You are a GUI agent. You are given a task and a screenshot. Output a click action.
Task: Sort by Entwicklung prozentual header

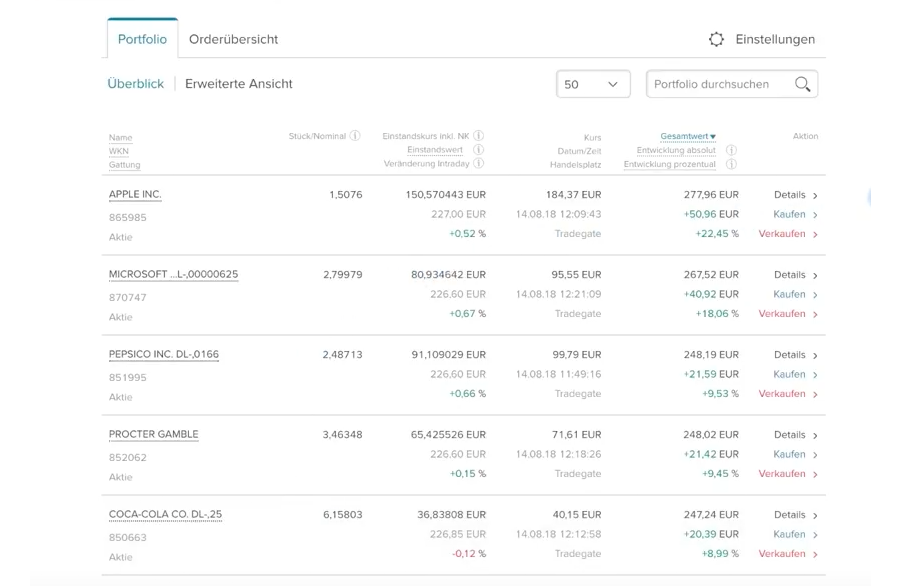tap(670, 164)
